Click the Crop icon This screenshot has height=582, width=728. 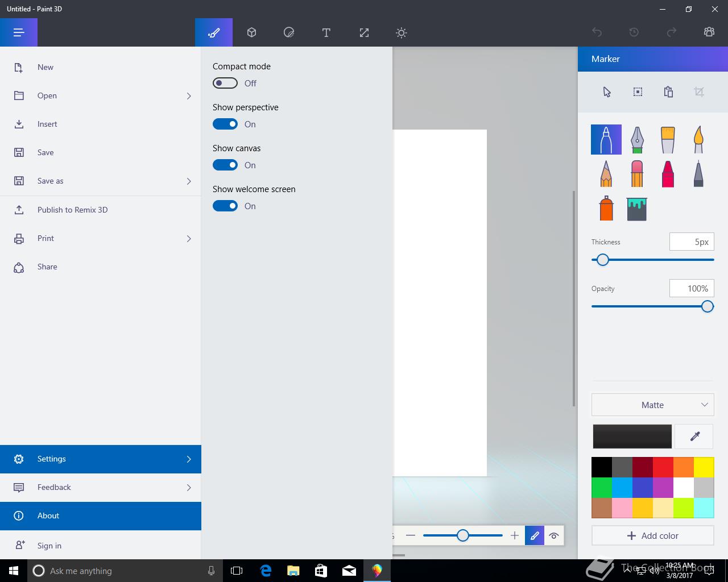(699, 92)
